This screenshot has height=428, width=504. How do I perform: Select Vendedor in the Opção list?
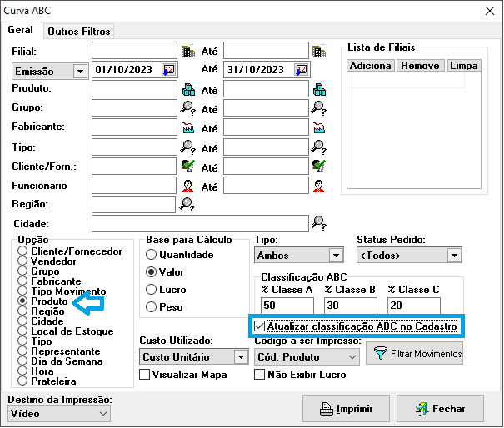(22, 261)
